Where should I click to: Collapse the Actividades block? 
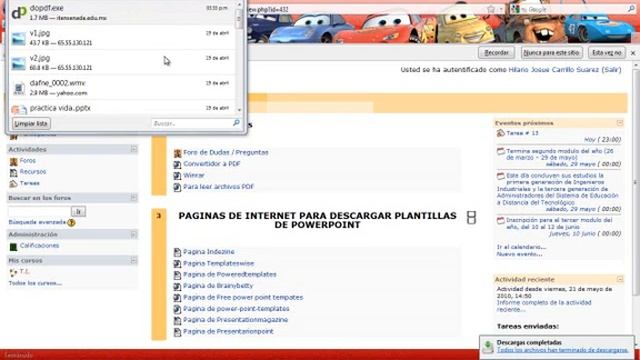click(133, 149)
